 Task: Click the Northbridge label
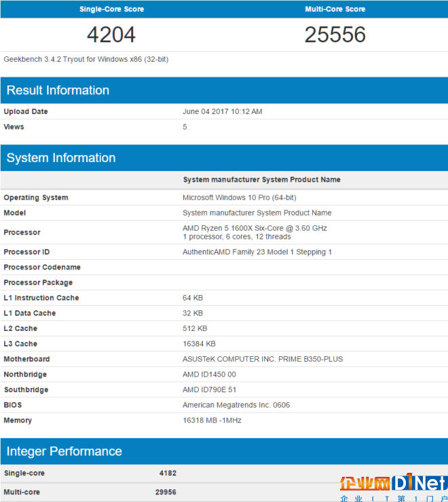pyautogui.click(x=25, y=374)
